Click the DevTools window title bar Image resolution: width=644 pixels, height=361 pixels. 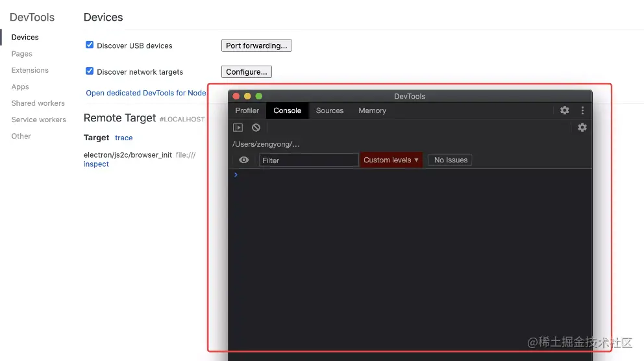(x=410, y=96)
